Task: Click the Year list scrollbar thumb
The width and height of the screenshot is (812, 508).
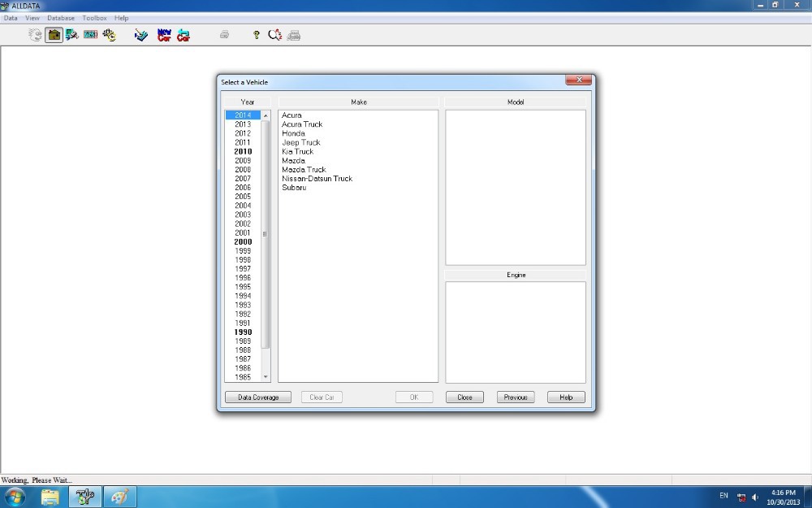Action: 266,234
